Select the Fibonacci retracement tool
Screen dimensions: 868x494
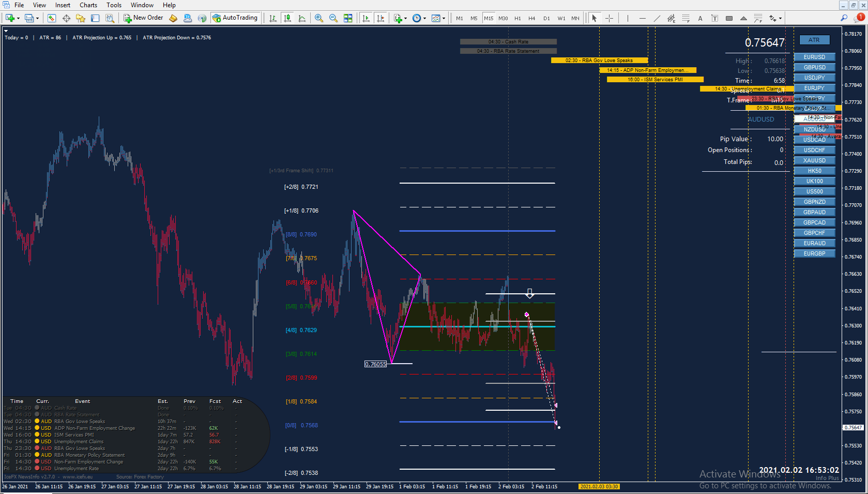[686, 18]
